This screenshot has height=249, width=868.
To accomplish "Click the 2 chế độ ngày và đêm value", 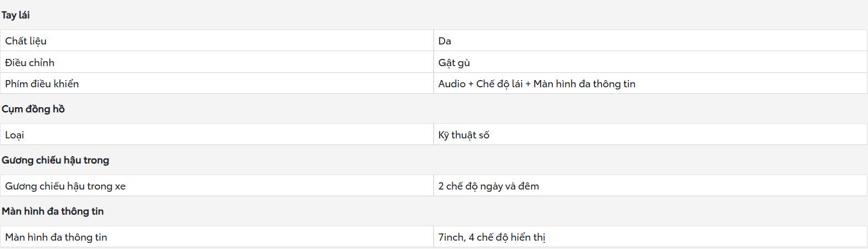I will [489, 186].
